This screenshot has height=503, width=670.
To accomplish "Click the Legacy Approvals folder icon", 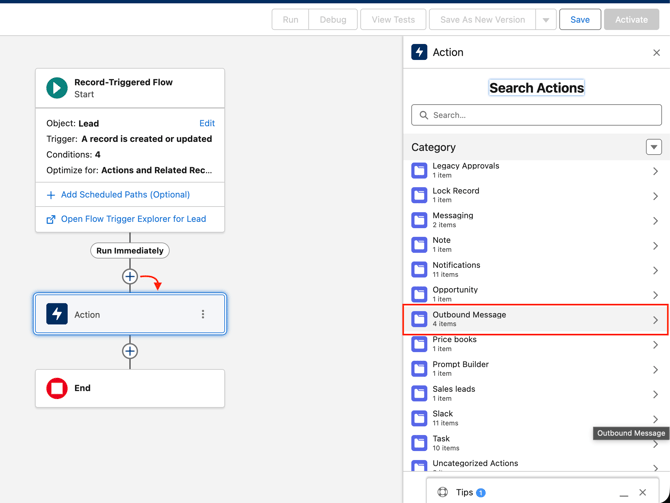I will (419, 171).
